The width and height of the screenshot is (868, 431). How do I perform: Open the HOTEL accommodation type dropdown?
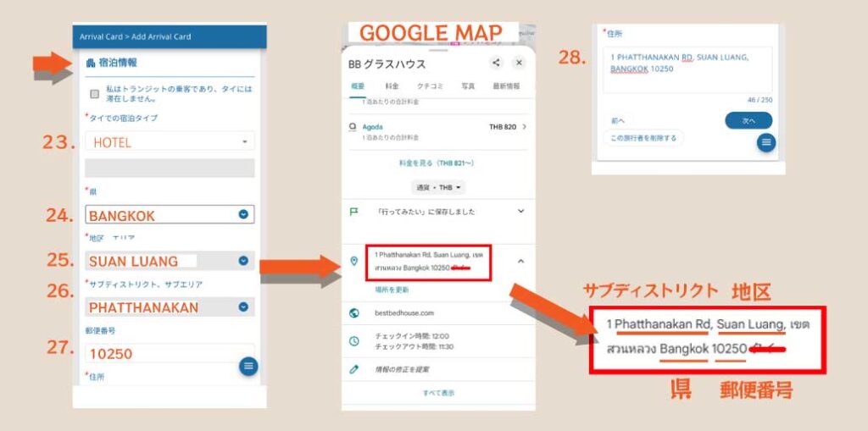click(x=170, y=141)
